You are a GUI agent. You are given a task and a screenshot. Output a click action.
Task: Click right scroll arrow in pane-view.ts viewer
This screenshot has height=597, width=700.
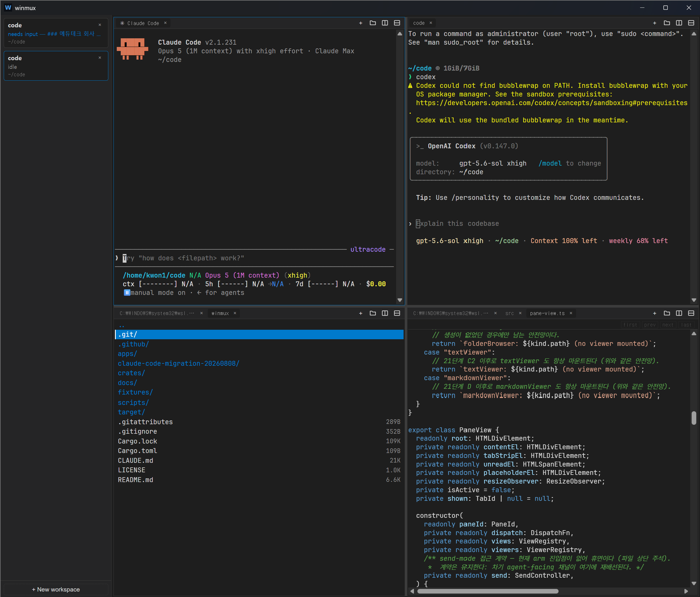pyautogui.click(x=686, y=591)
